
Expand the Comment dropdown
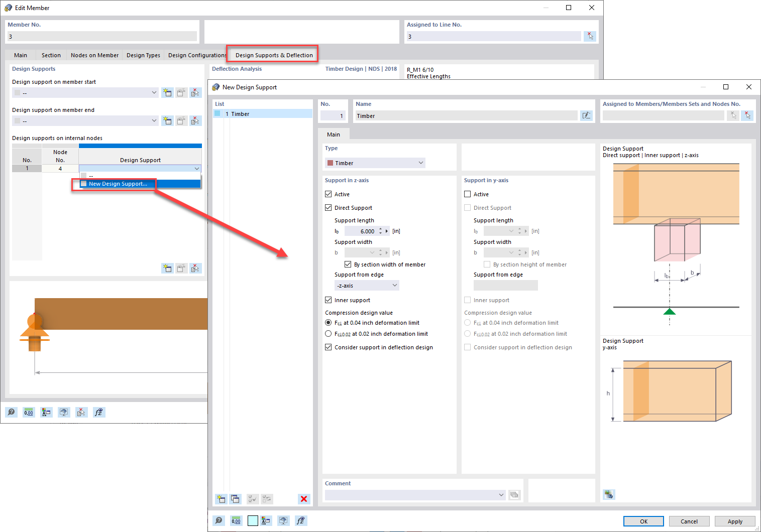[x=501, y=495]
